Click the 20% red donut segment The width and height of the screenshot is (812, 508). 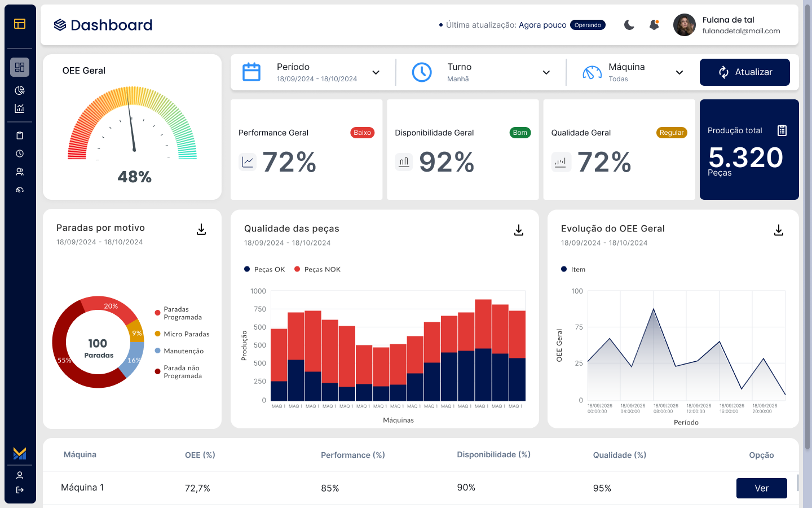tap(111, 305)
